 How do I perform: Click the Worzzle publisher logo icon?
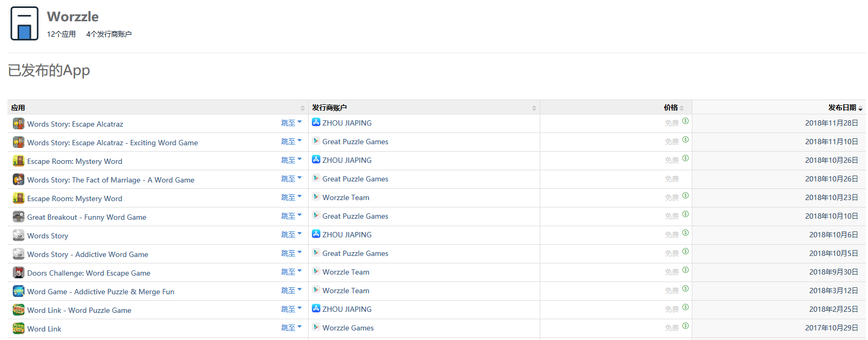(x=24, y=23)
